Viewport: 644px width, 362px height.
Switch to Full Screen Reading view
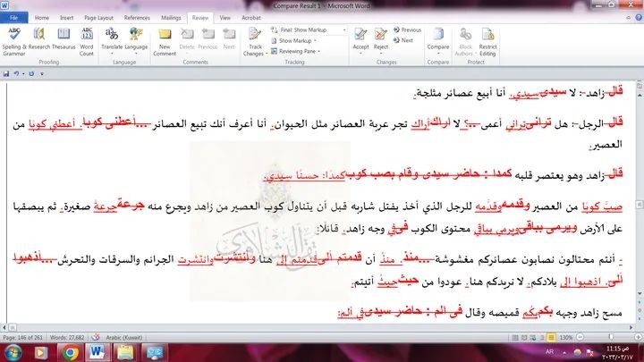click(524, 337)
